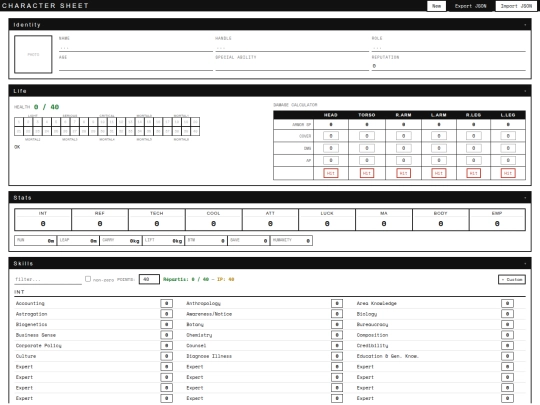
Task: Click Import JSON button
Action: coord(516,6)
